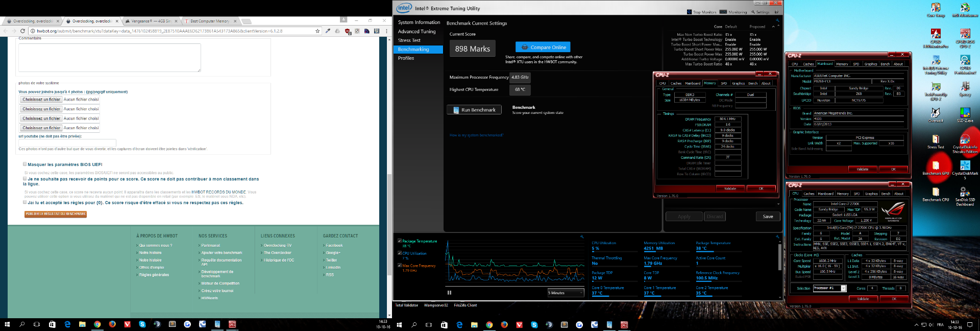Click Chrome icon in left taskbar

97,324
